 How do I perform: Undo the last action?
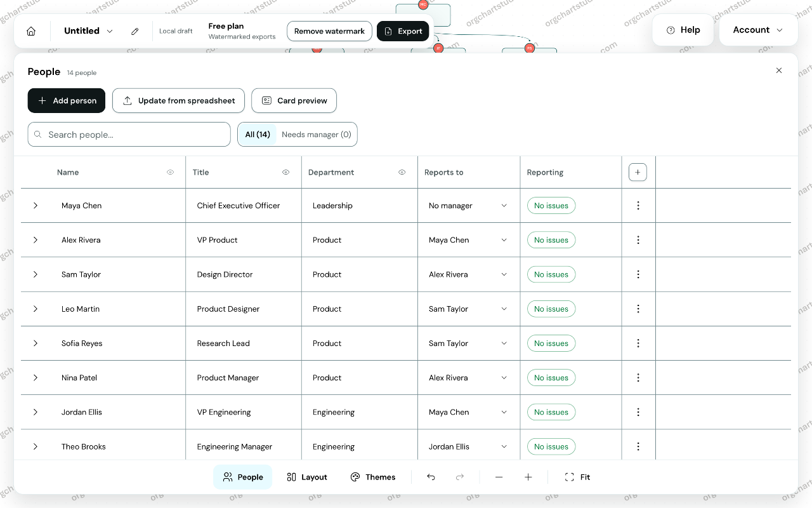coord(431,477)
